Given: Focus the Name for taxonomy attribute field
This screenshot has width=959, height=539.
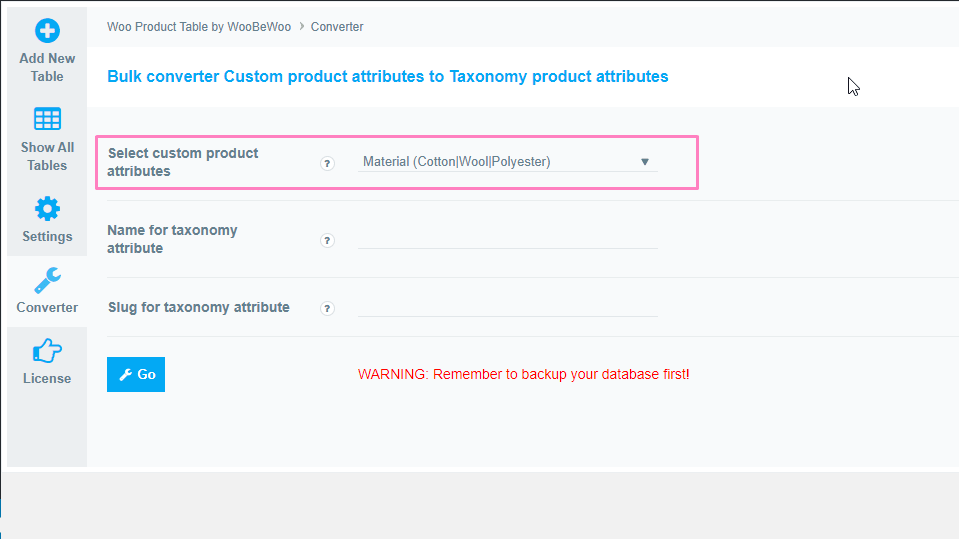Looking at the screenshot, I should coord(508,239).
